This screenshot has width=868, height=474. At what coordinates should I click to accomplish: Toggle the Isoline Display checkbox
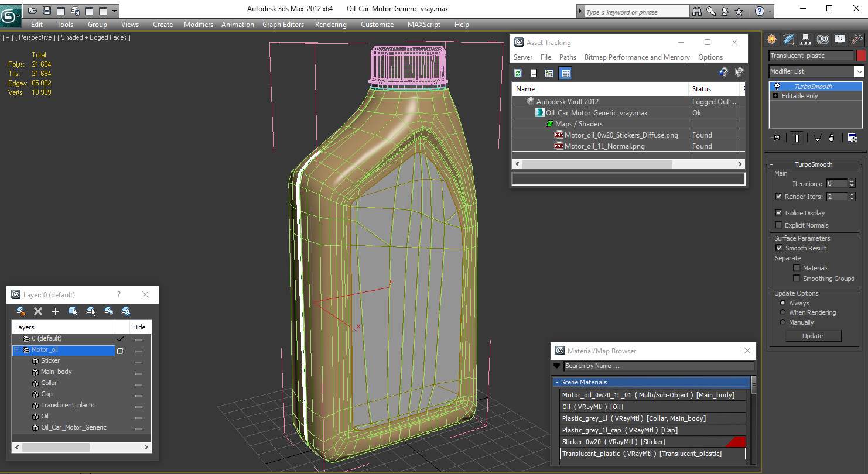[x=778, y=213]
